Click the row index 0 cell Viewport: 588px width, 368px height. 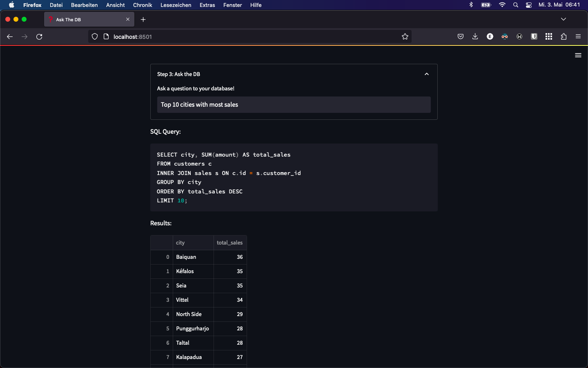(x=162, y=257)
